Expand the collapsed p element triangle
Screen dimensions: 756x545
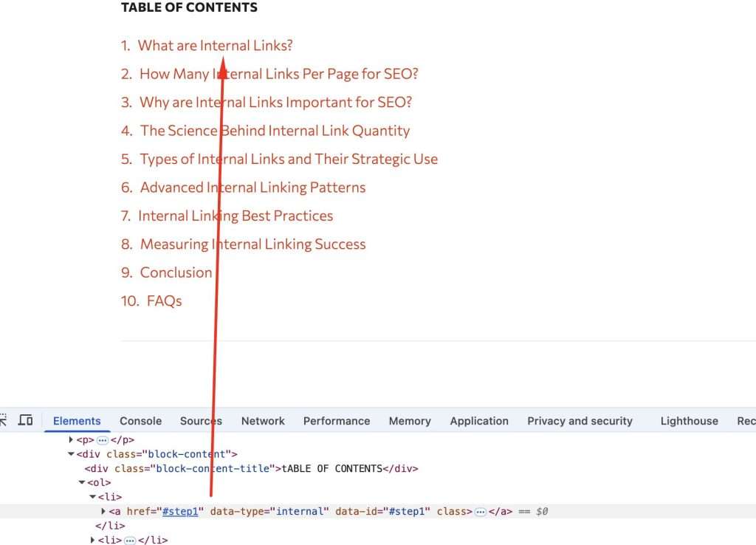(71, 439)
